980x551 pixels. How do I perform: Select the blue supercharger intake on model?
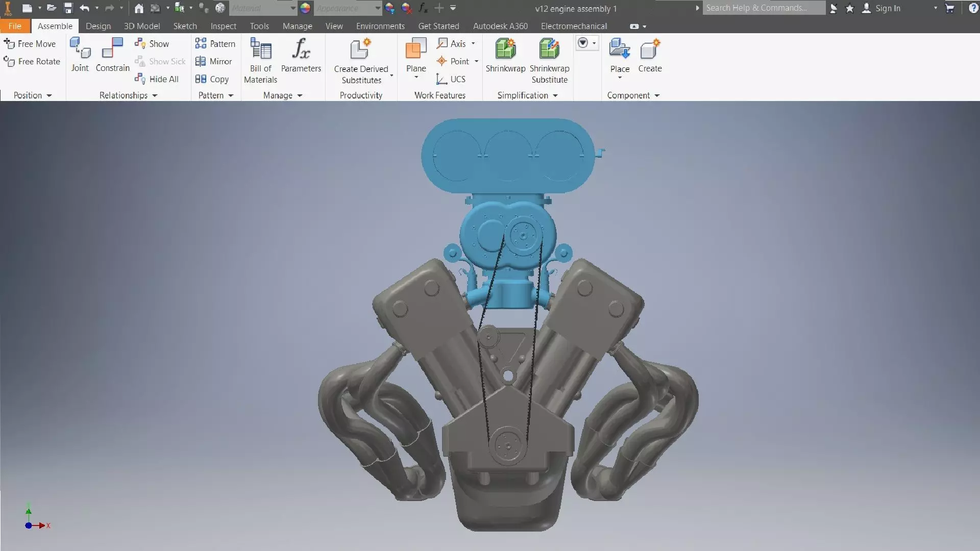(x=508, y=156)
